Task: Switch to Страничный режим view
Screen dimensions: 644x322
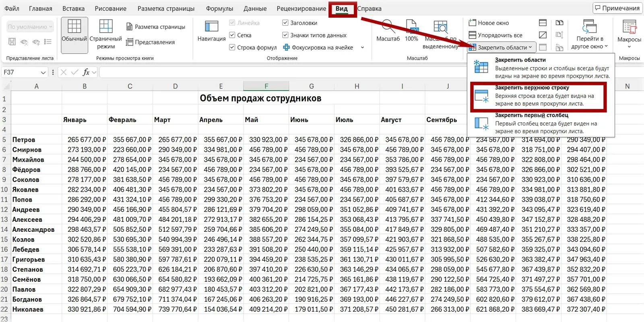Action: click(x=106, y=35)
